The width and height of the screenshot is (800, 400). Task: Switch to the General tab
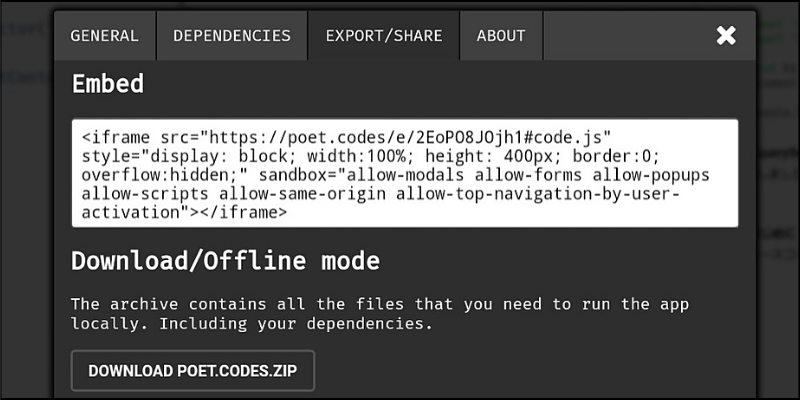(x=105, y=36)
